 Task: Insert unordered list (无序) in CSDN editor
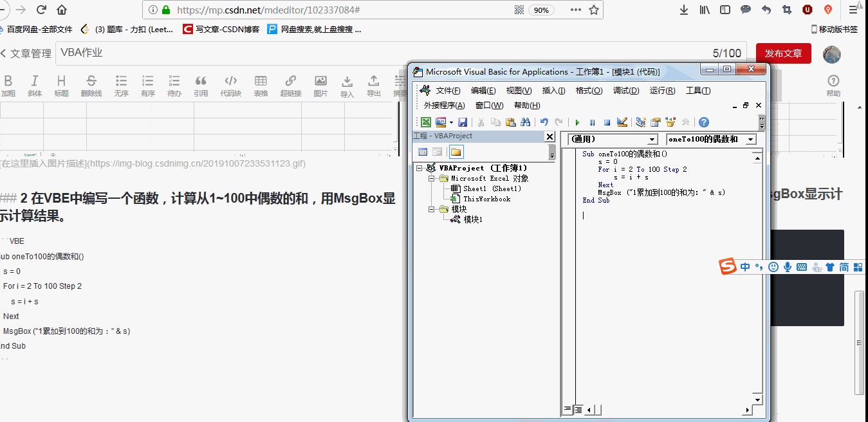[121, 86]
